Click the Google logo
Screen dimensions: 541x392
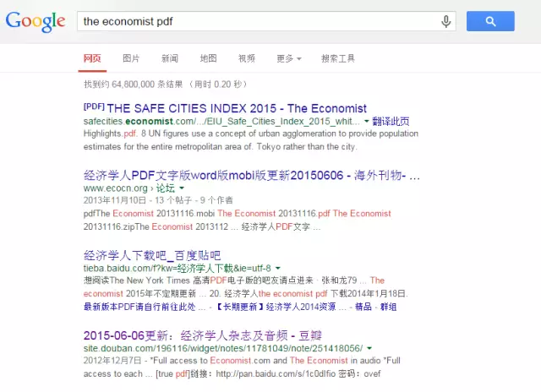point(36,21)
